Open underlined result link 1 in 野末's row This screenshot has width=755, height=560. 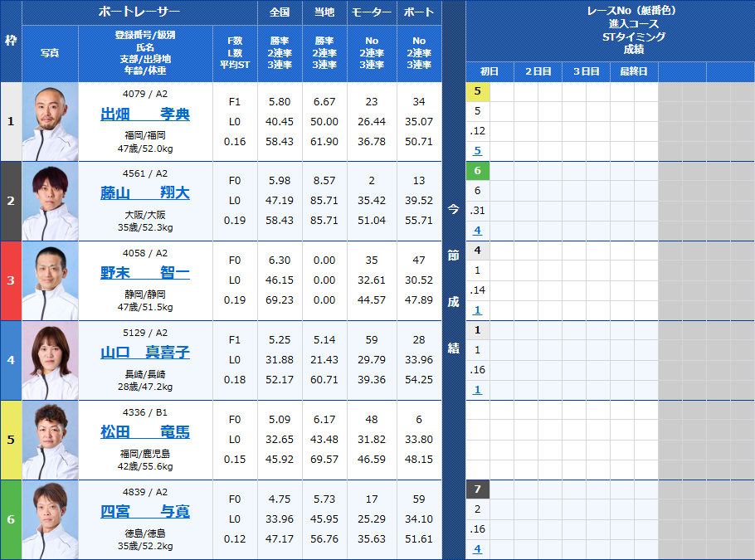click(475, 309)
